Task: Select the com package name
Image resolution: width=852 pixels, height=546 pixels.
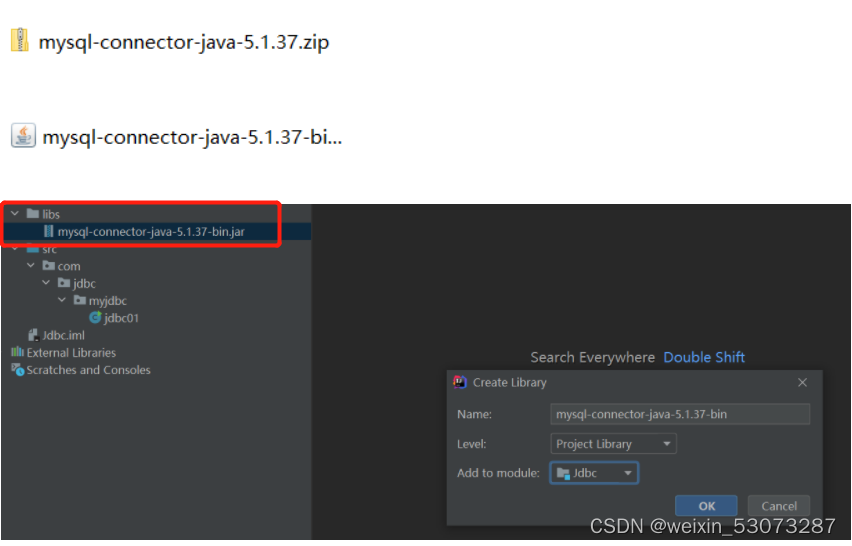Action: tap(69, 266)
